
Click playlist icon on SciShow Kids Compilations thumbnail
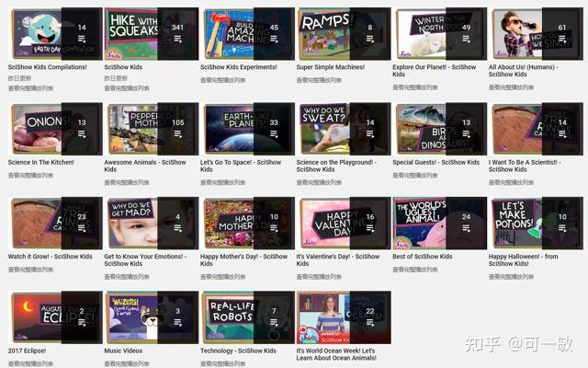pyautogui.click(x=82, y=39)
